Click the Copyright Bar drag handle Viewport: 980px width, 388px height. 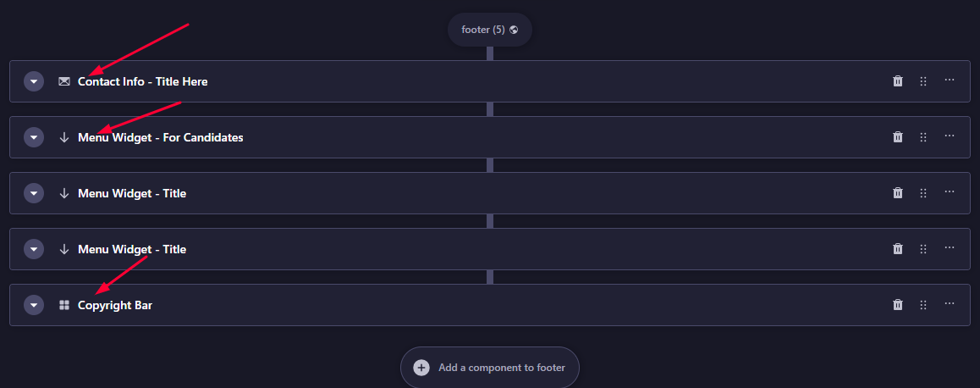click(923, 305)
